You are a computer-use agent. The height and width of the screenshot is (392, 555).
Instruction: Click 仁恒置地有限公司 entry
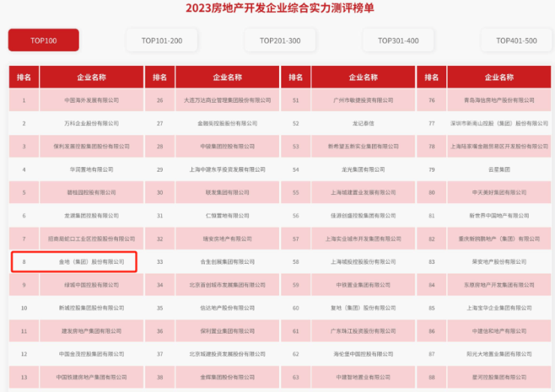tap(227, 215)
